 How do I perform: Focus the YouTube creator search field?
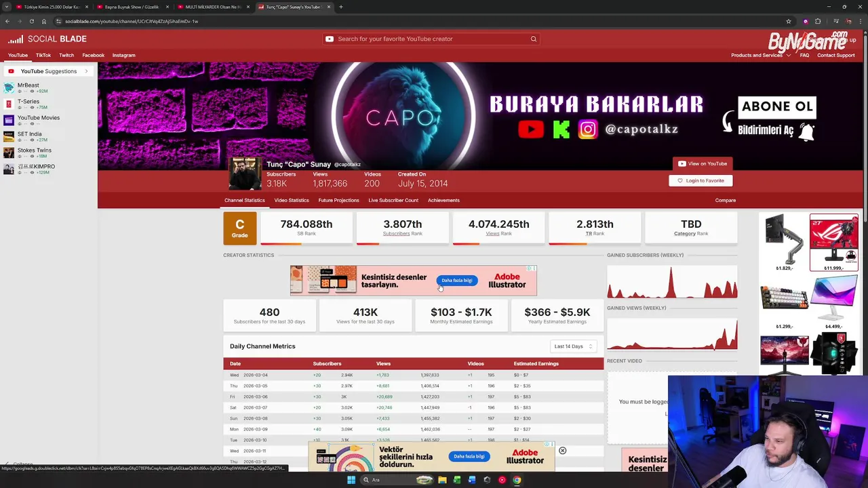431,39
